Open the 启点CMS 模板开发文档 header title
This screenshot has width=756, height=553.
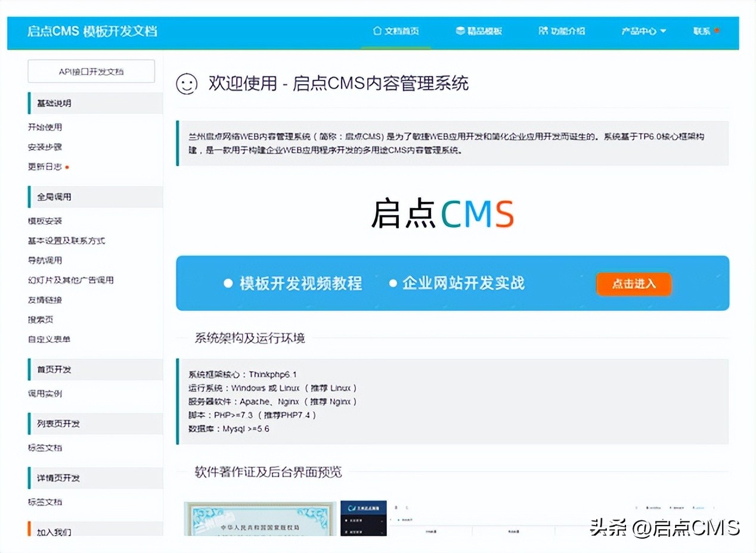(92, 31)
